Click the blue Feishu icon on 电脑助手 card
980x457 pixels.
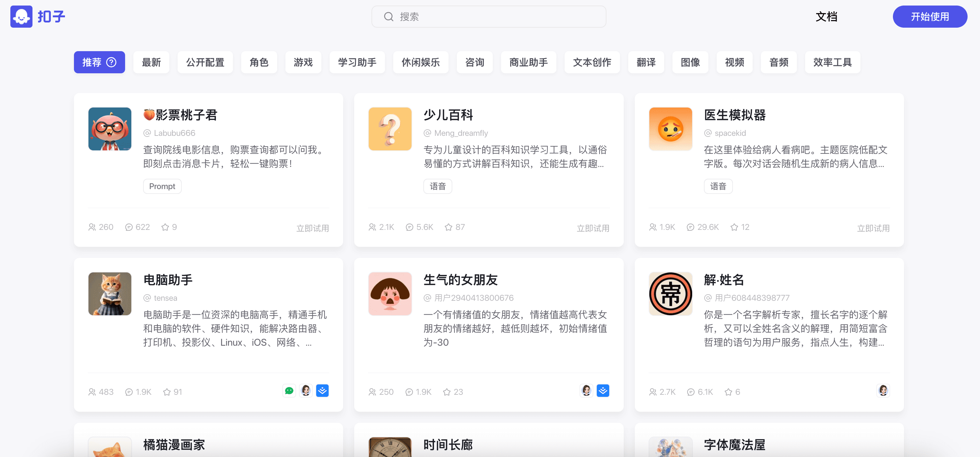pyautogui.click(x=322, y=391)
